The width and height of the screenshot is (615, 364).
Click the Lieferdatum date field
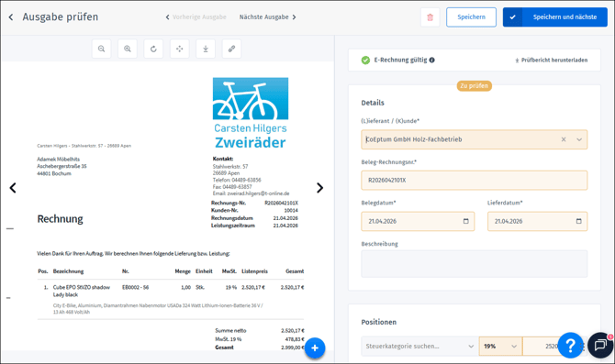(x=537, y=221)
